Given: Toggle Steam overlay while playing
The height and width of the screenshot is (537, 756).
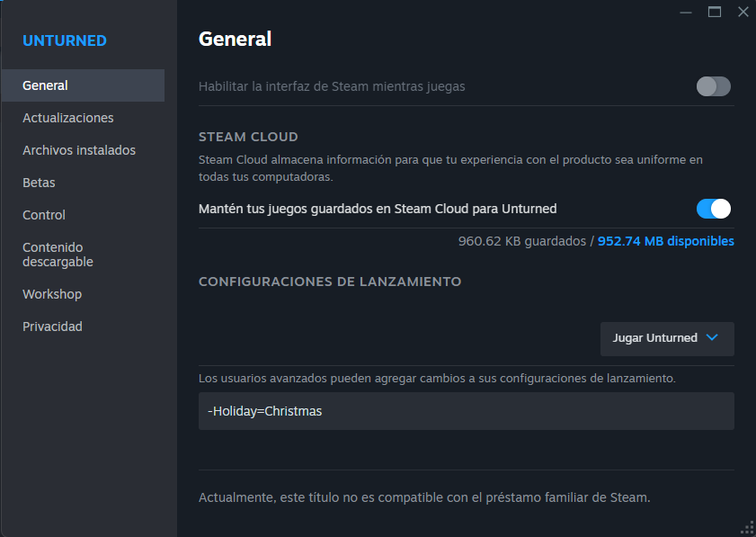Looking at the screenshot, I should pos(714,86).
